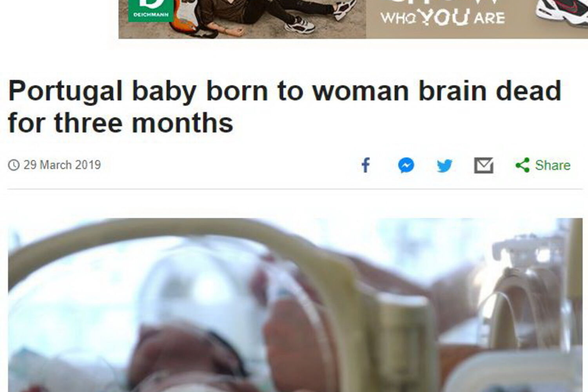Open the Portugal baby born headline
Viewport: 588px width, 392px height.
click(x=285, y=107)
